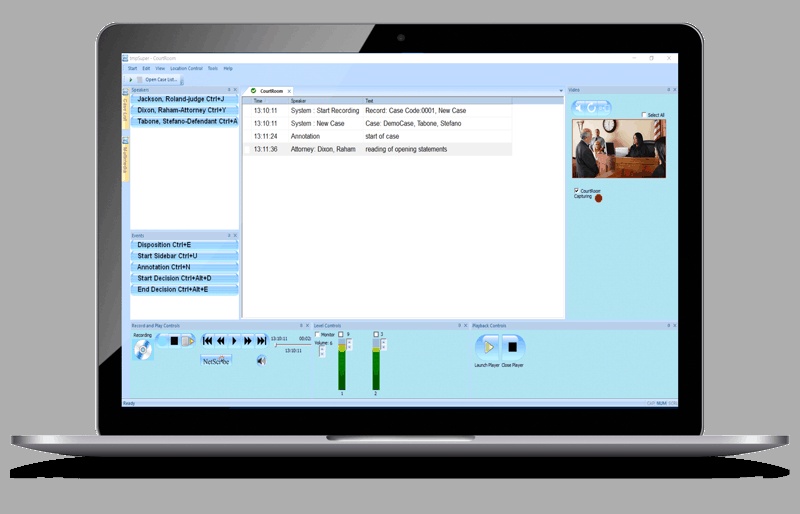800x514 pixels.
Task: Close the CourtRoom tab
Action: pyautogui.click(x=289, y=91)
